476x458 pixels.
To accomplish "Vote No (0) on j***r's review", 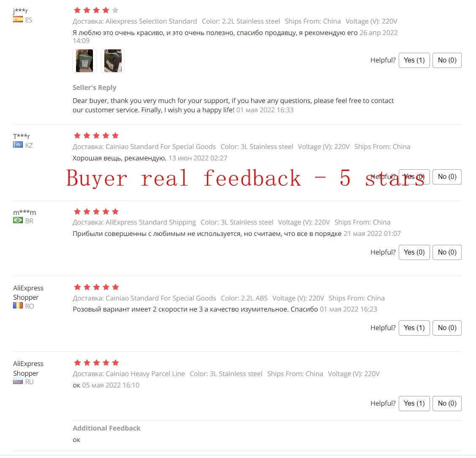I will 447,60.
